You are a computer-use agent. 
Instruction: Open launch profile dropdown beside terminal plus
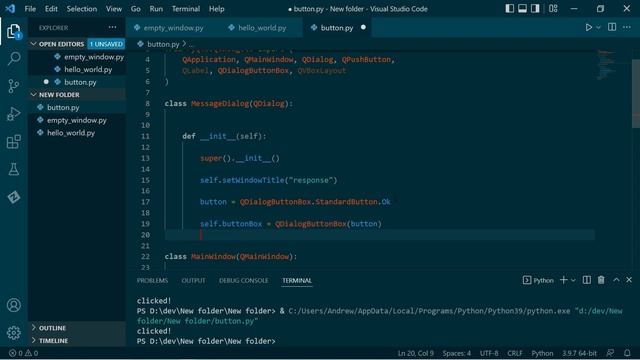(573, 280)
